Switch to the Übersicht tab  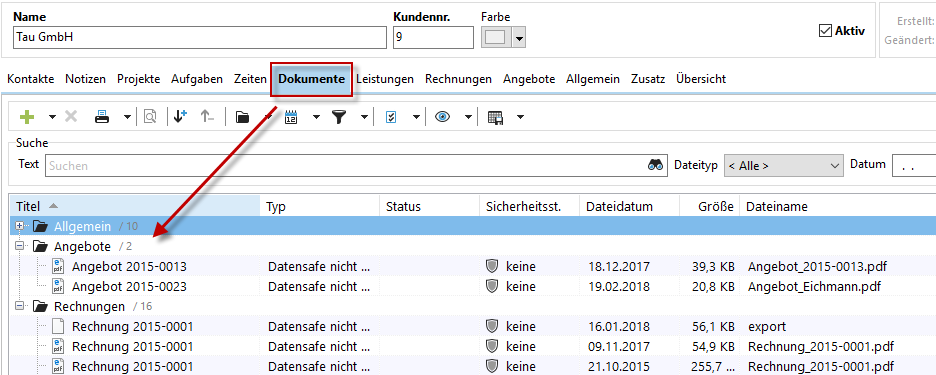(701, 79)
